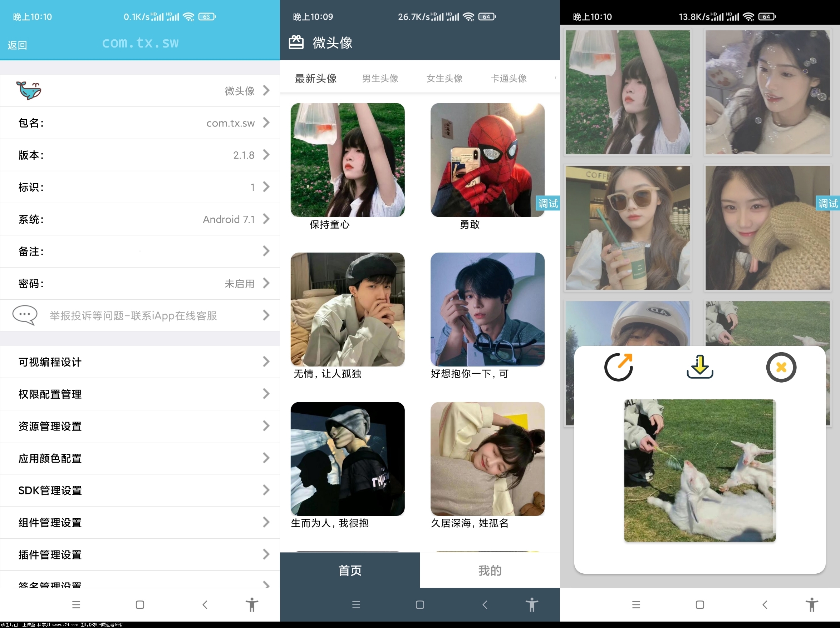Expand 权限配置管理 settings entry

(x=139, y=395)
